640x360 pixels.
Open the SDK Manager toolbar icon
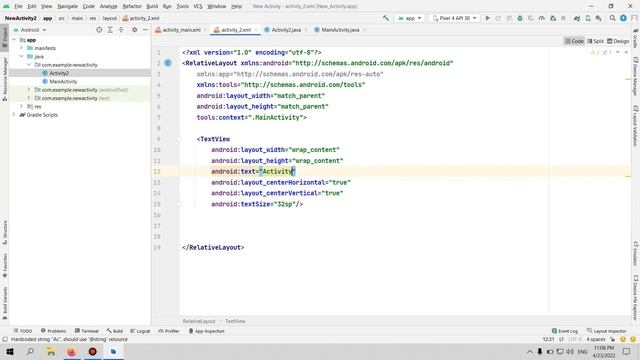(x=598, y=18)
